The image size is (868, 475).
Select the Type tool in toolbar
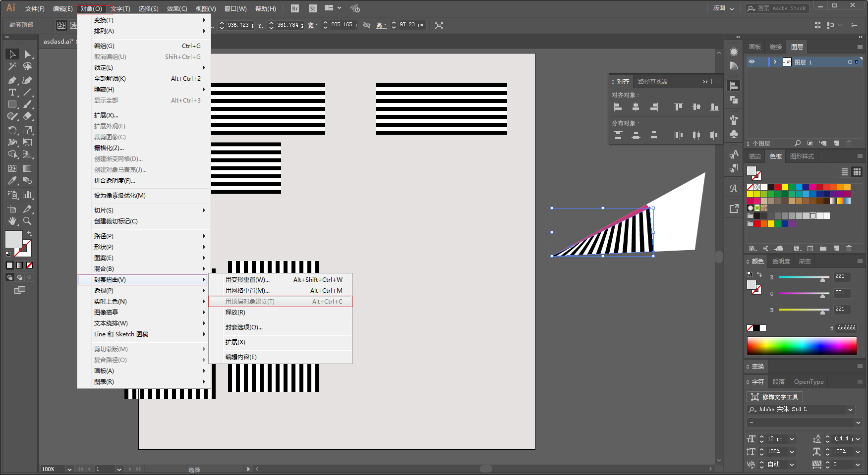[x=12, y=93]
